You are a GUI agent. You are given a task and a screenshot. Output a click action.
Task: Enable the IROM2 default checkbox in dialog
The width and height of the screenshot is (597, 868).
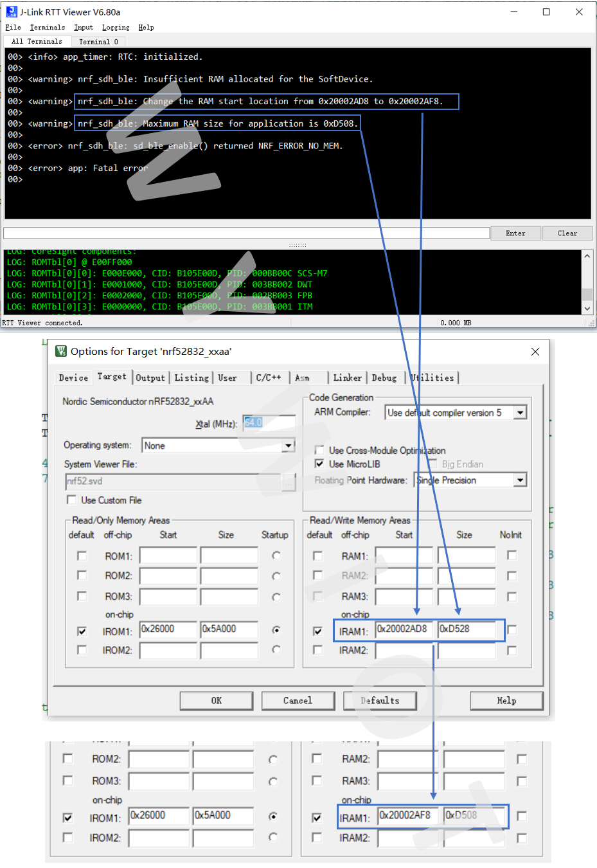82,650
